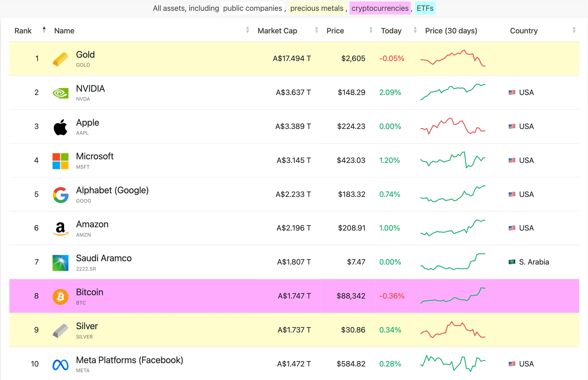Click the Apple logo icon
Screen dimensions: 588x380
pyautogui.click(x=60, y=127)
